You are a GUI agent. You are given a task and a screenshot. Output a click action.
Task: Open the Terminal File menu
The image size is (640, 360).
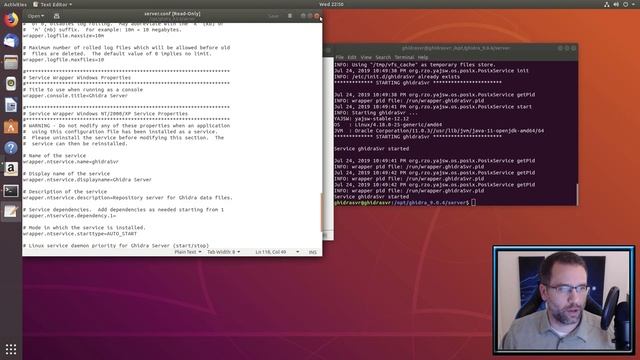(x=340, y=58)
